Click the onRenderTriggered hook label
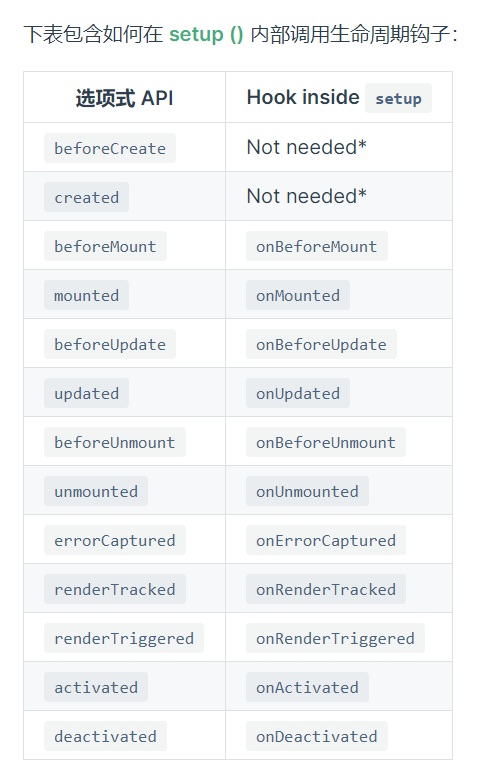Viewport: 486px width, 778px height. point(335,638)
